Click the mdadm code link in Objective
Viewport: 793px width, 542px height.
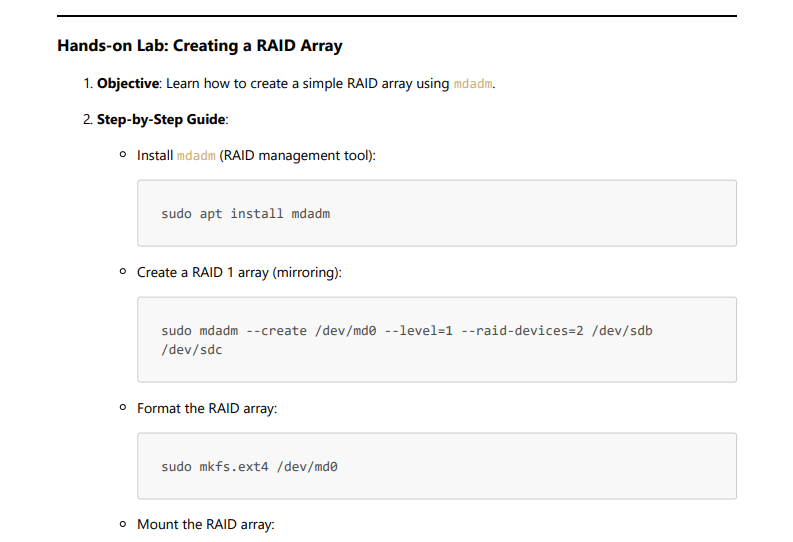[472, 83]
